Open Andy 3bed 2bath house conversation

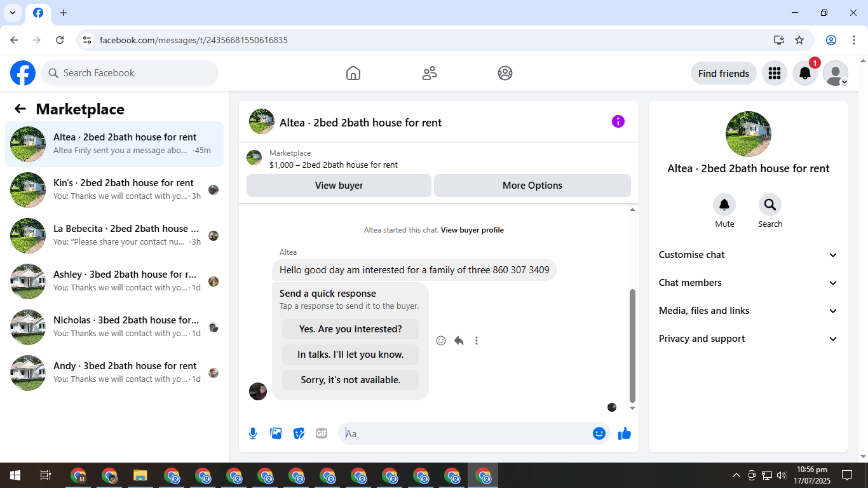pos(114,373)
